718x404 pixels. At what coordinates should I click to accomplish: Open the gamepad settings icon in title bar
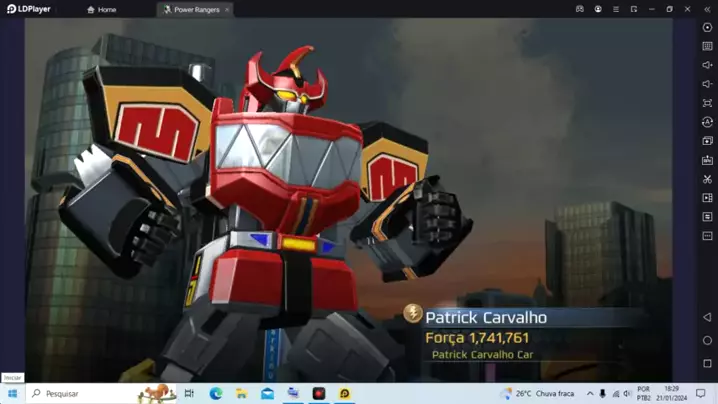click(580, 9)
